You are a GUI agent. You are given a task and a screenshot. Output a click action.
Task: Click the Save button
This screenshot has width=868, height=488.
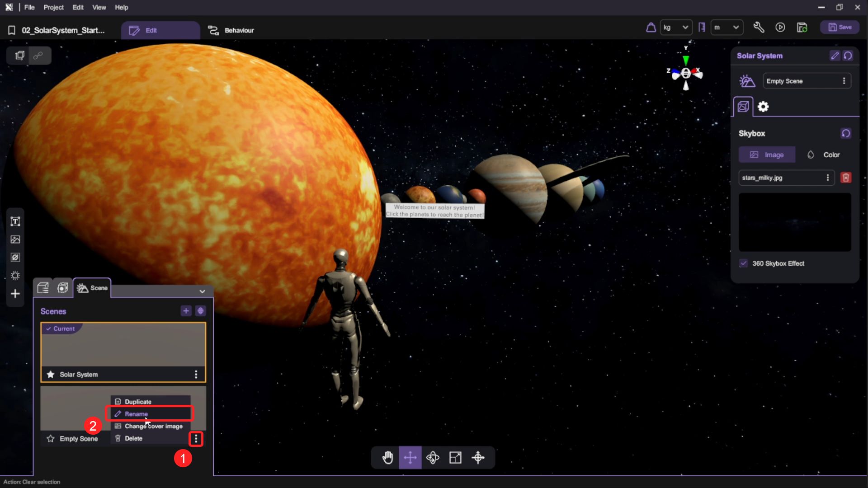coord(840,27)
